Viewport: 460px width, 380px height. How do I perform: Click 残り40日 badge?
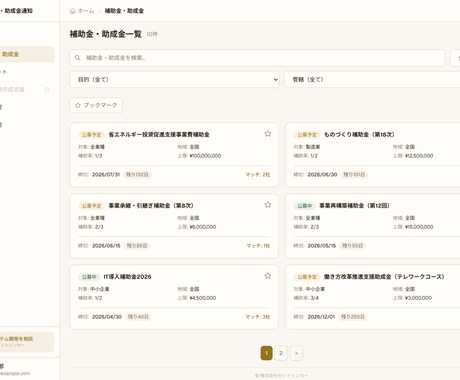138,317
